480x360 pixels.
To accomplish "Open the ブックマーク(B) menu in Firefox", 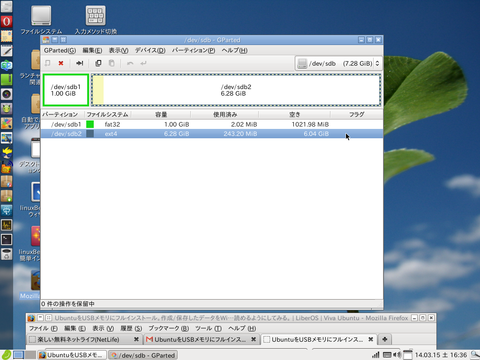I will click(169, 328).
